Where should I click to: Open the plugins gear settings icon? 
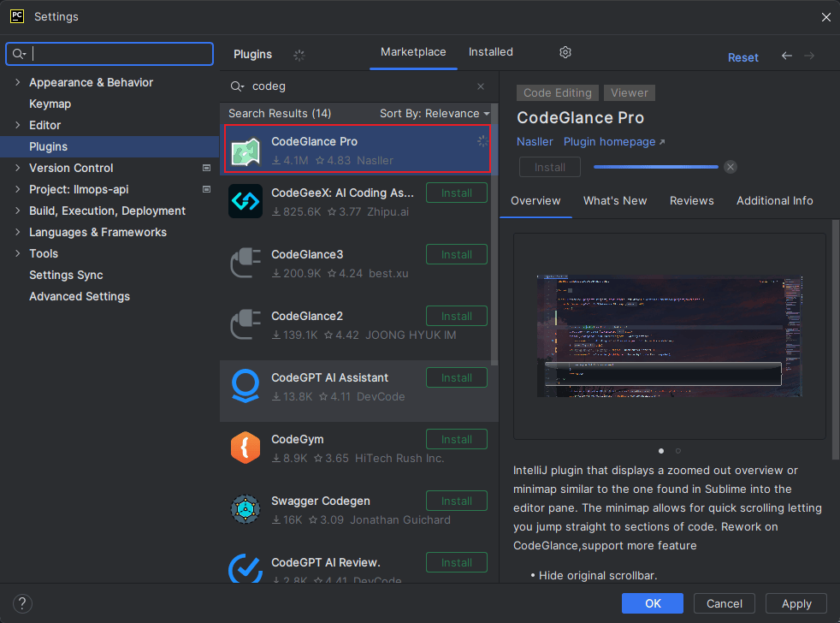tap(565, 52)
